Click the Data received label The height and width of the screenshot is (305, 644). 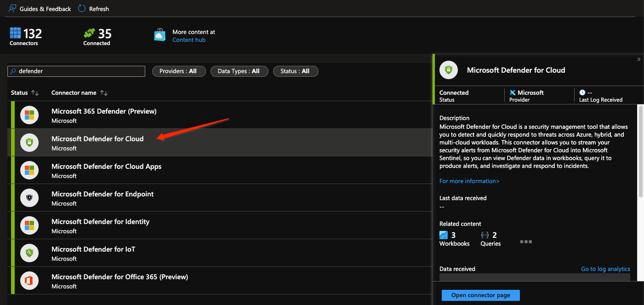click(x=457, y=269)
